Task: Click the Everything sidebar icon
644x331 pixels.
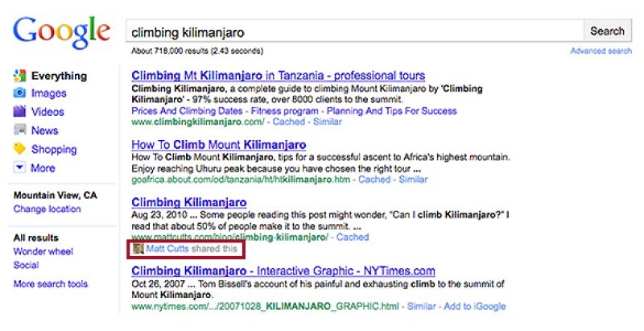Action: point(20,76)
